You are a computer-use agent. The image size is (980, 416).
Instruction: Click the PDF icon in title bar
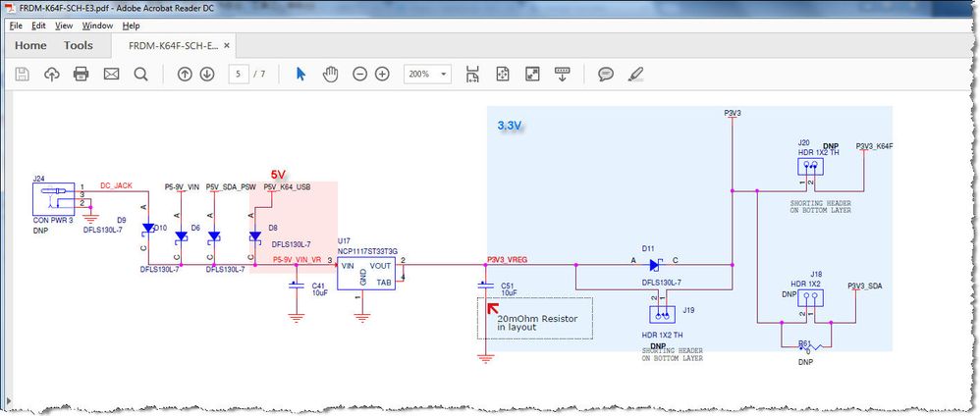coord(11,8)
